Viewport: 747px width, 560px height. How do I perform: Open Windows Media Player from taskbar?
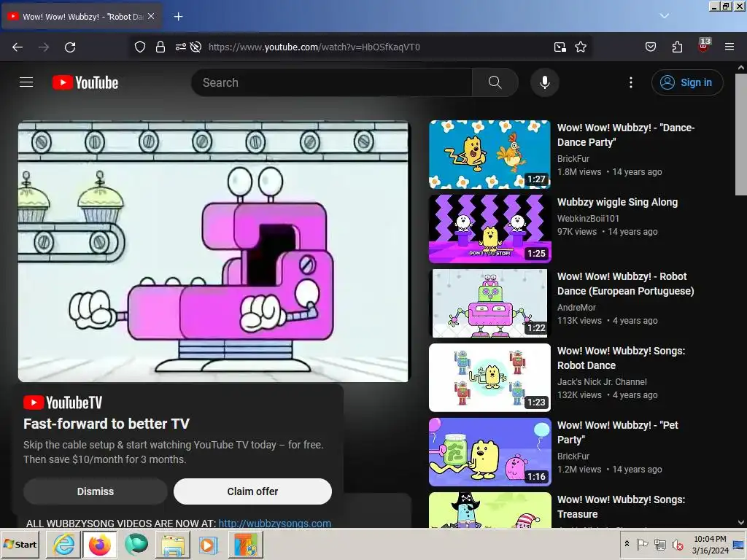[208, 544]
